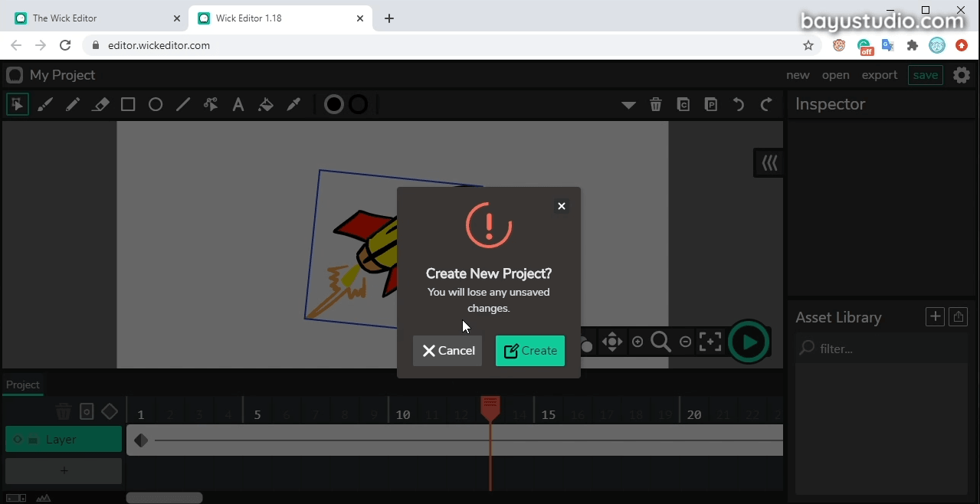Set the fill color using the black swatch
This screenshot has height=504, width=980.
[x=333, y=104]
